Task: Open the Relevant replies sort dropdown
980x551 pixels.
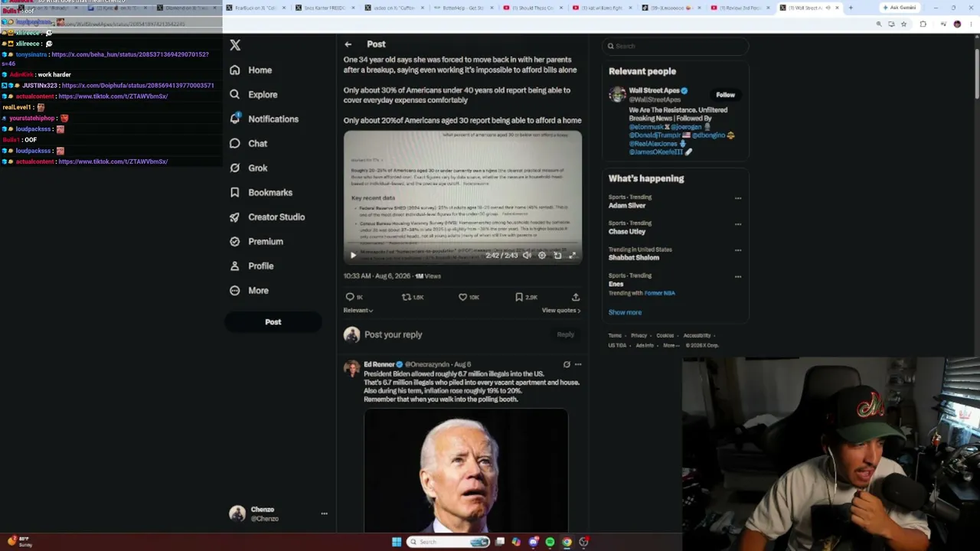Action: tap(358, 311)
